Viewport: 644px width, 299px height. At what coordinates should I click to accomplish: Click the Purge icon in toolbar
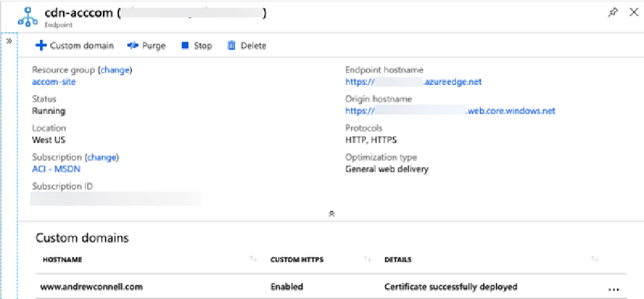tap(133, 46)
